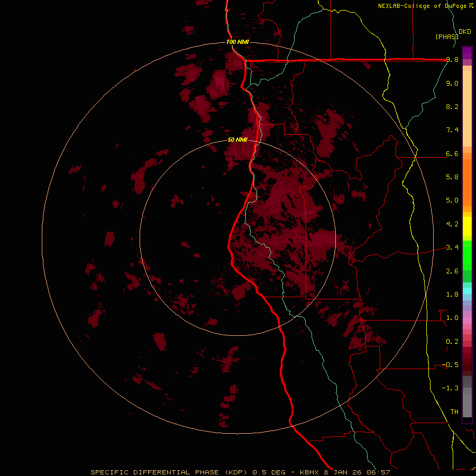This screenshot has height=476, width=476.
Task: Click the 7.4 legend value
Action: [452, 130]
